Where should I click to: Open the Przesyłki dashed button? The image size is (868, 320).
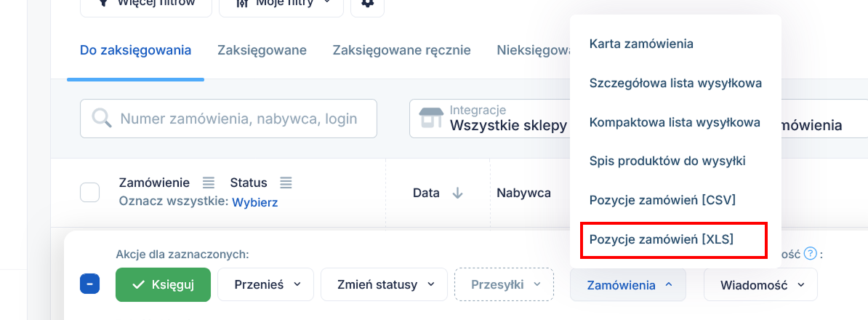(x=505, y=284)
